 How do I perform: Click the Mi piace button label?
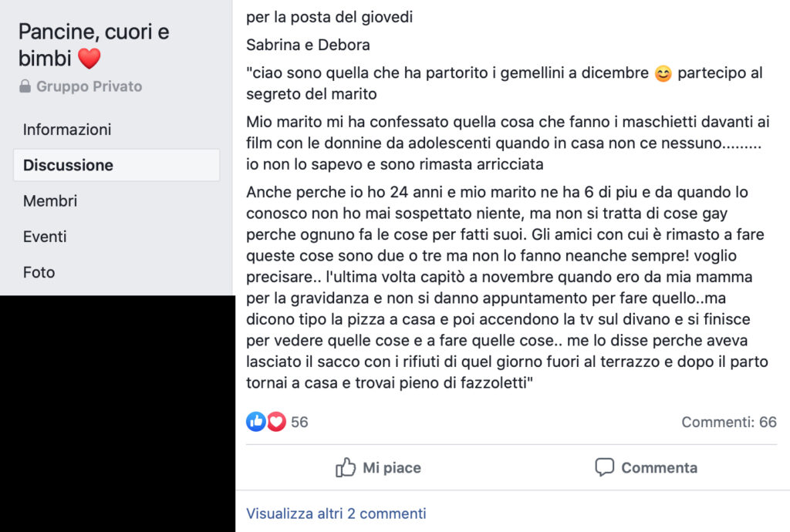point(392,467)
